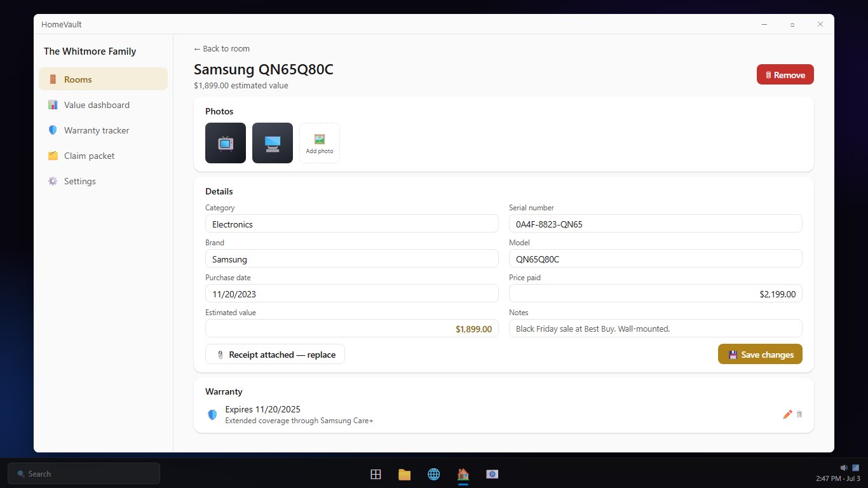Viewport: 868px width, 488px height.
Task: Click the network tray icon
Action: pyautogui.click(x=855, y=468)
